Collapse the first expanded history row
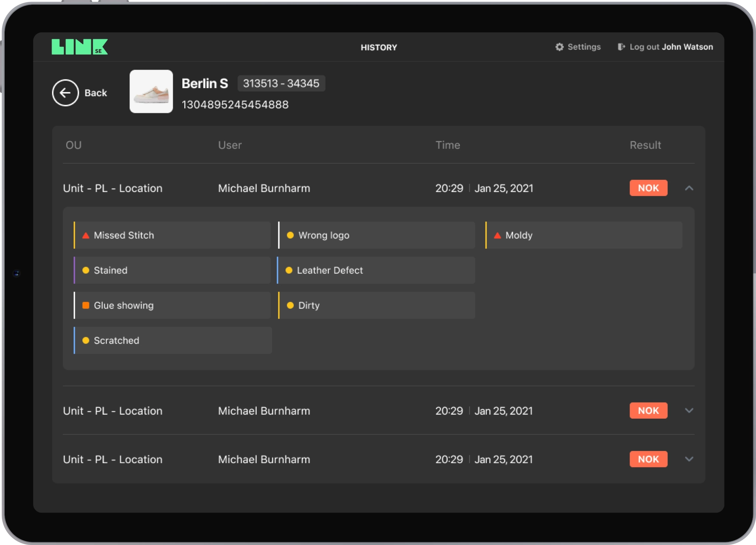 pyautogui.click(x=689, y=188)
